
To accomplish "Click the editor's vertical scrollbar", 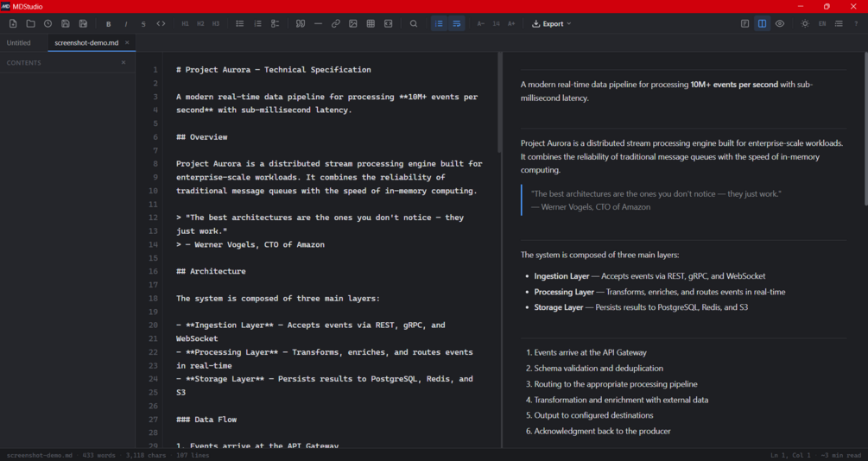I will pos(500,103).
